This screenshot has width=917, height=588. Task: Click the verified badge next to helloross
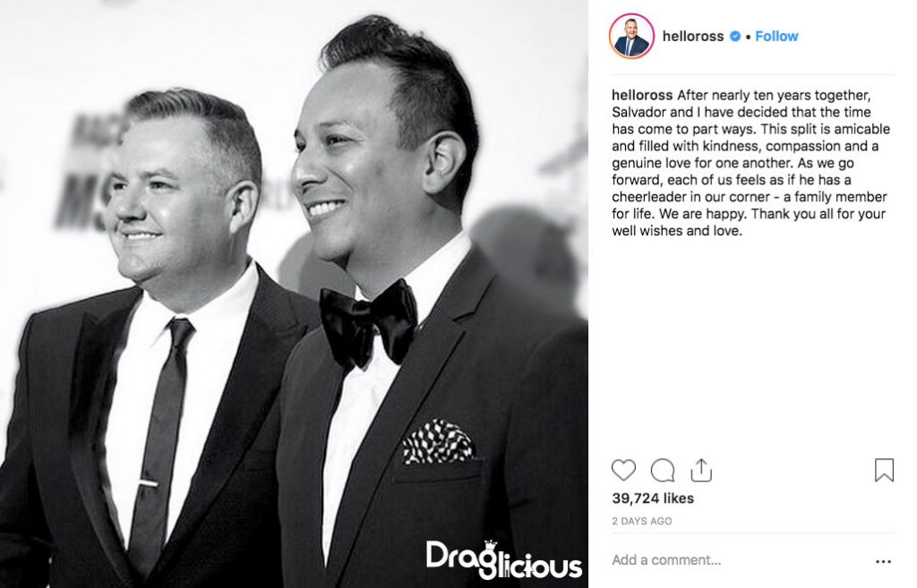[734, 36]
